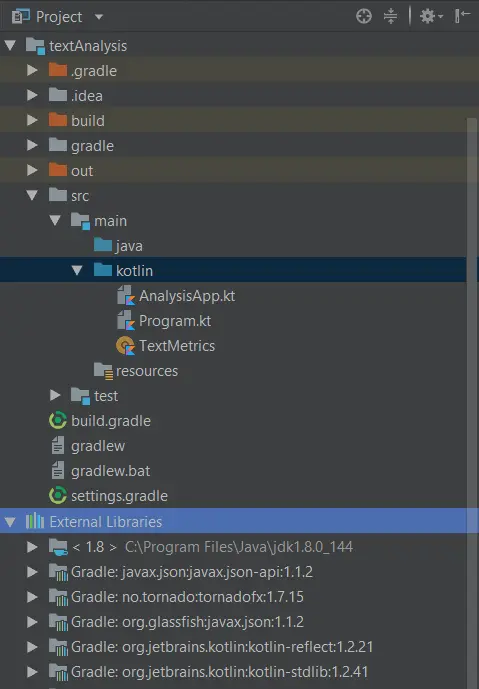Screen dimensions: 479x689
Task: Select Gradle: javax.json:javax.json-api:1.1.2 entry
Action: point(192,572)
